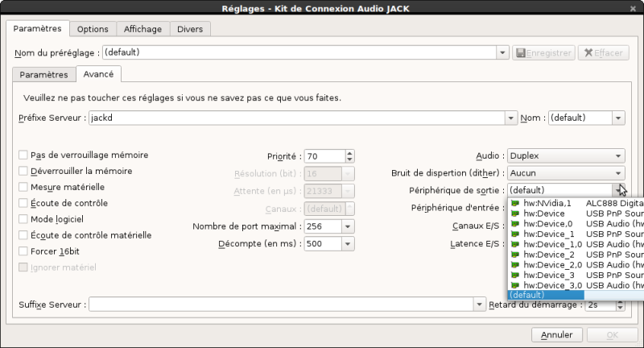The image size is (644, 348).
Task: Open the Bruit de dispertion Aucun dropdown
Action: [x=566, y=173]
